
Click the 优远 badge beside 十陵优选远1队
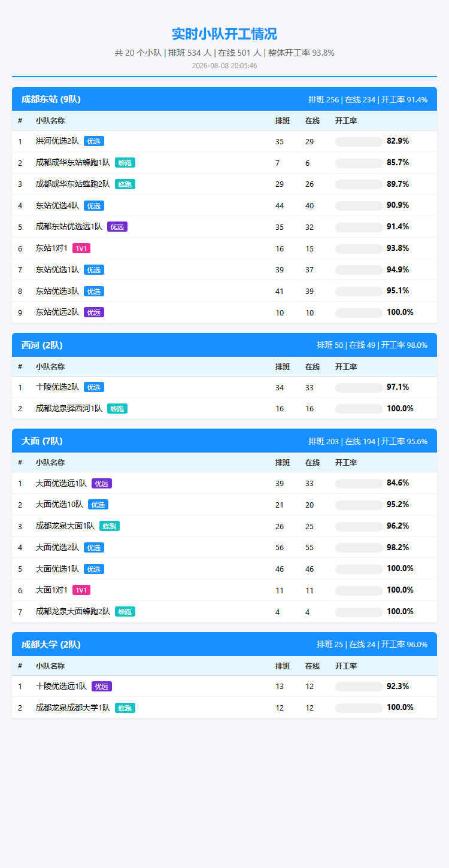tap(102, 687)
